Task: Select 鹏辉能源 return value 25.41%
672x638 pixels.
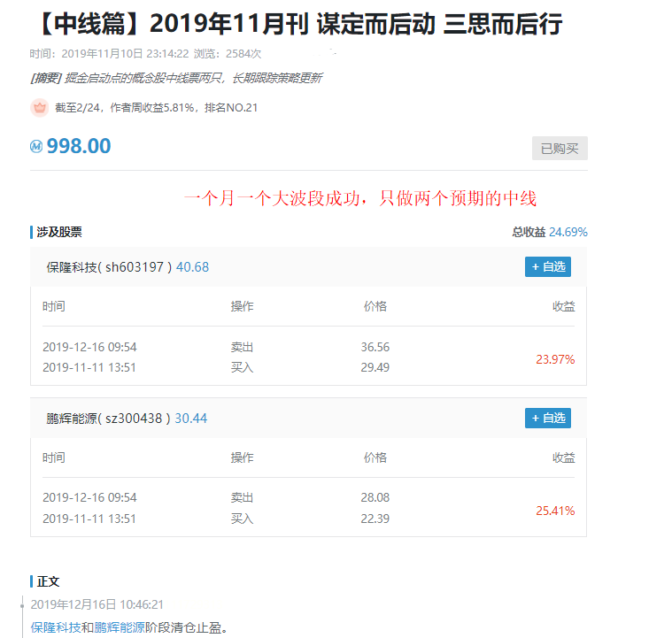Action: [555, 511]
